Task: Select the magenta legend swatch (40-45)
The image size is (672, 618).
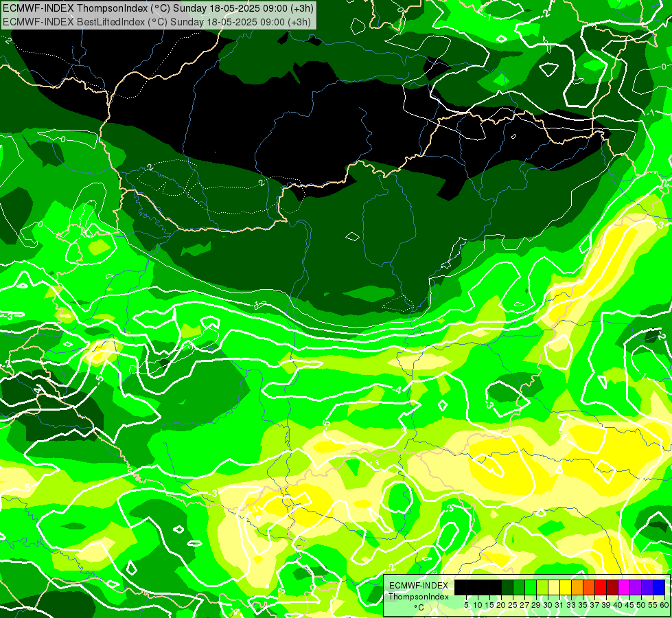Action: click(x=625, y=587)
